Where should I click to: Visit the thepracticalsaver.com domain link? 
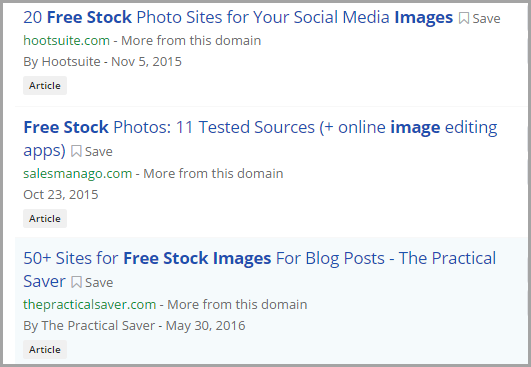coord(89,305)
